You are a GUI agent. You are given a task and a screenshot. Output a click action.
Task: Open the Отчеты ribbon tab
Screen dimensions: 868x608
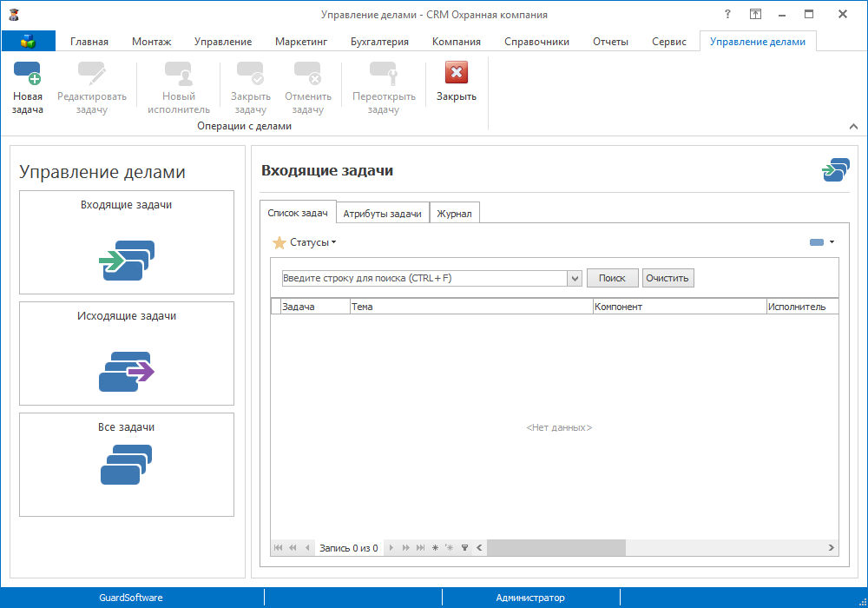point(610,42)
